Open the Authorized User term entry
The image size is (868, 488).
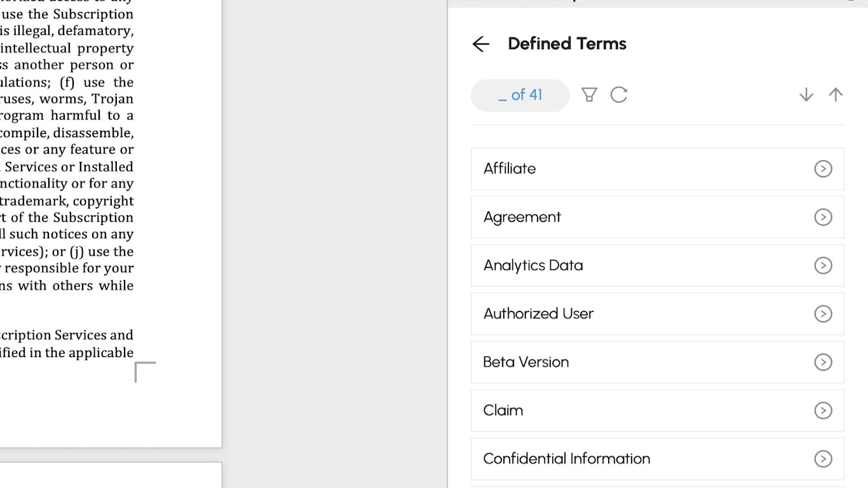pos(538,314)
